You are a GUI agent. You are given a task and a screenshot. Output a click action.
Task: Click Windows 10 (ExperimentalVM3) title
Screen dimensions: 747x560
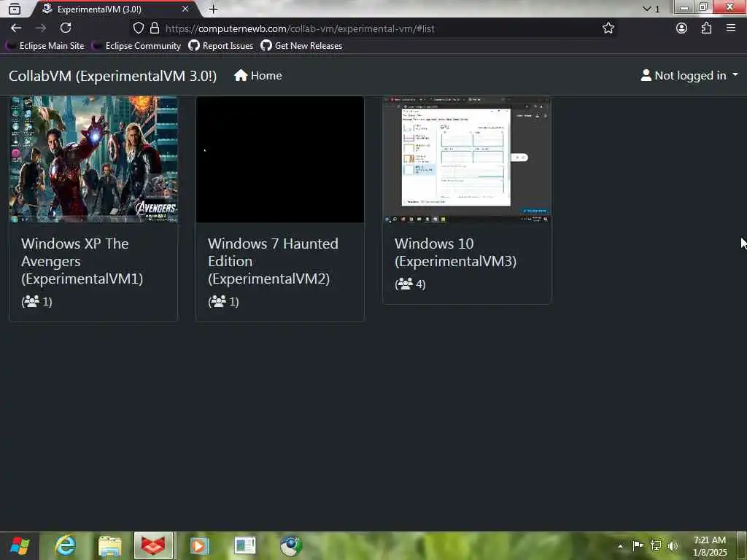[455, 252]
